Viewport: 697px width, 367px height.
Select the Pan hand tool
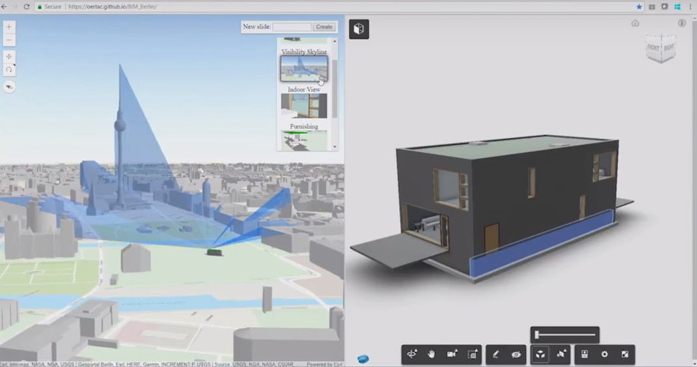(431, 354)
